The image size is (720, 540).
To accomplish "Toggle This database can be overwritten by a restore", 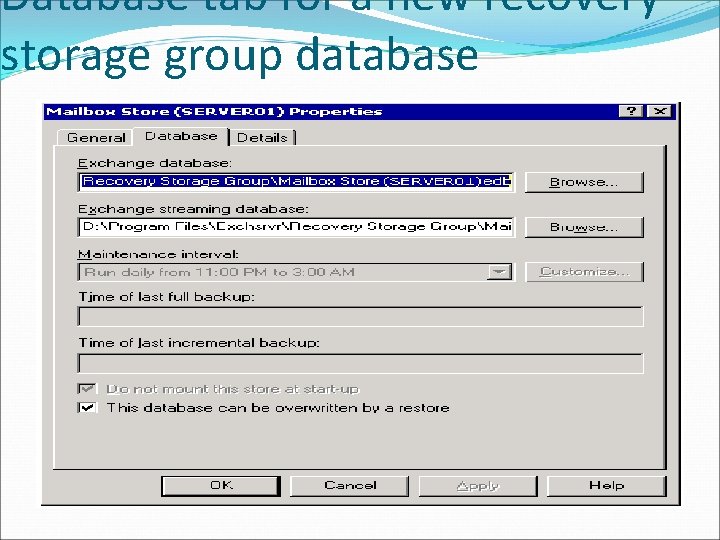I will tap(87, 407).
